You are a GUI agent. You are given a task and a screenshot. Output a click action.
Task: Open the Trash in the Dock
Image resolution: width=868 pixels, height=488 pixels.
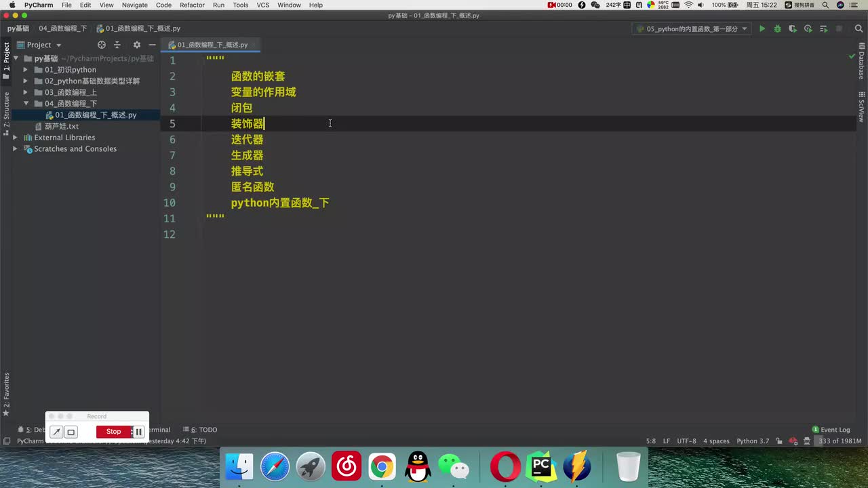(629, 467)
